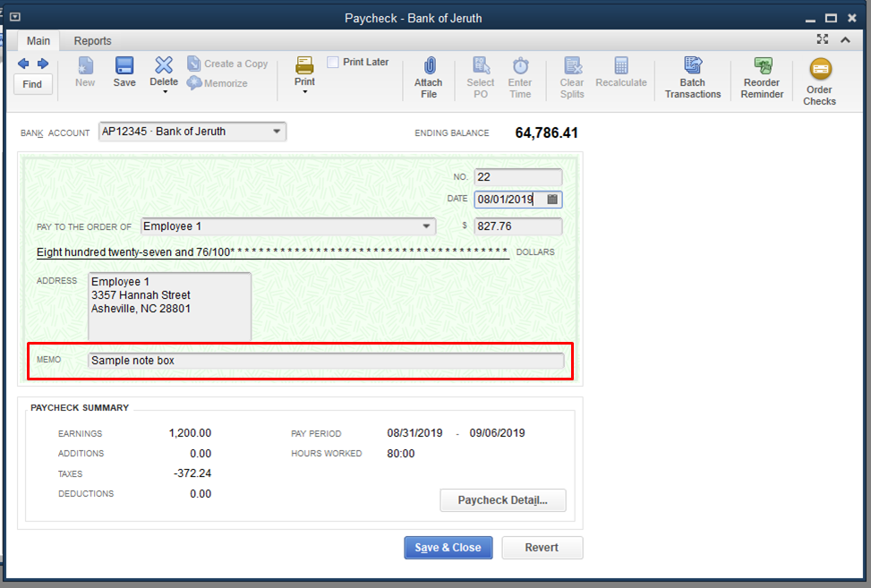The width and height of the screenshot is (871, 588).
Task: Open Reorder Reminder
Action: tap(762, 78)
